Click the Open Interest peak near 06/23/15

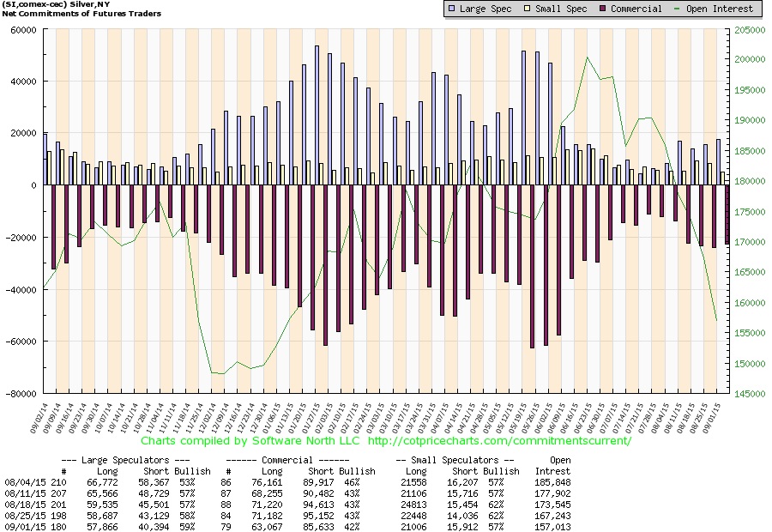(x=587, y=57)
